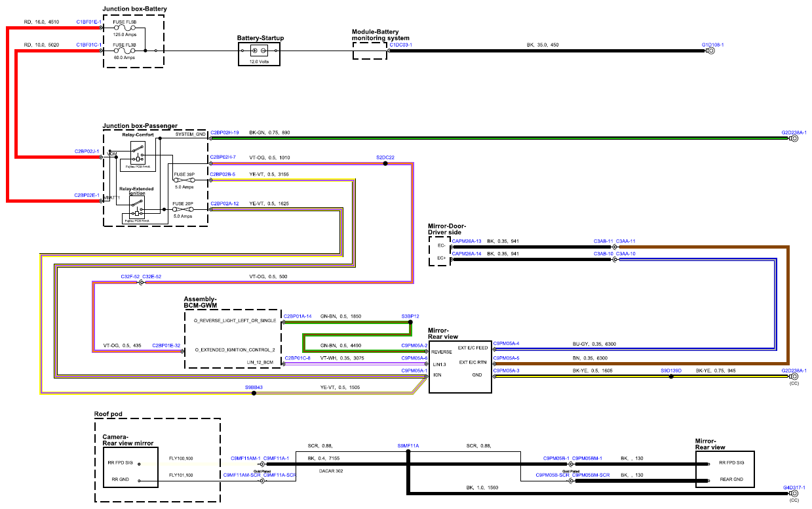Click ground terminal symbol at G1D108-1

point(710,51)
